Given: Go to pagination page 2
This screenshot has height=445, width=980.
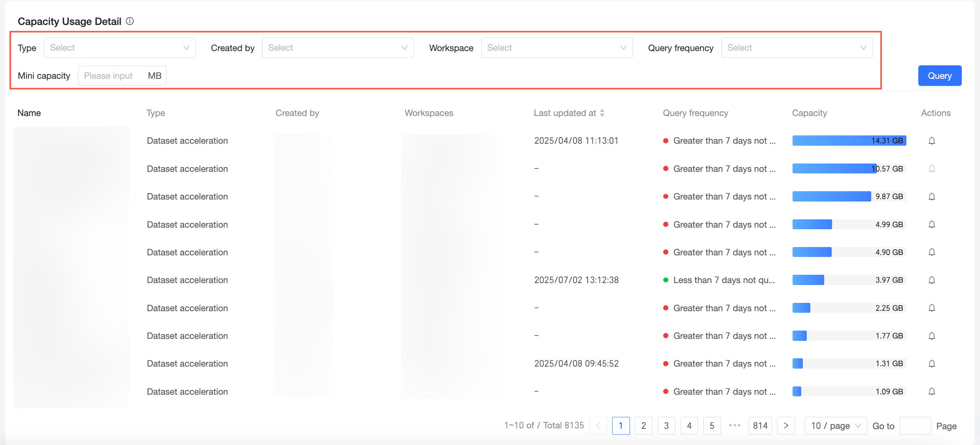Looking at the screenshot, I should [643, 426].
